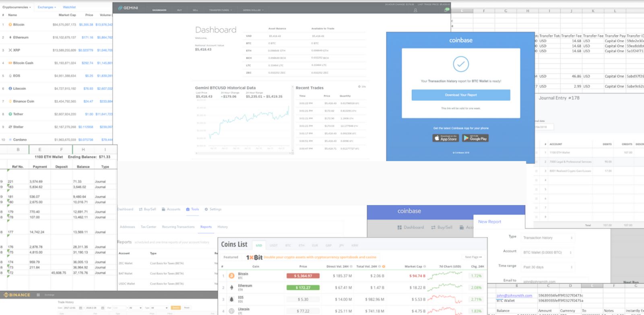Click Download Your Report button
644x315 pixels.
(x=461, y=95)
